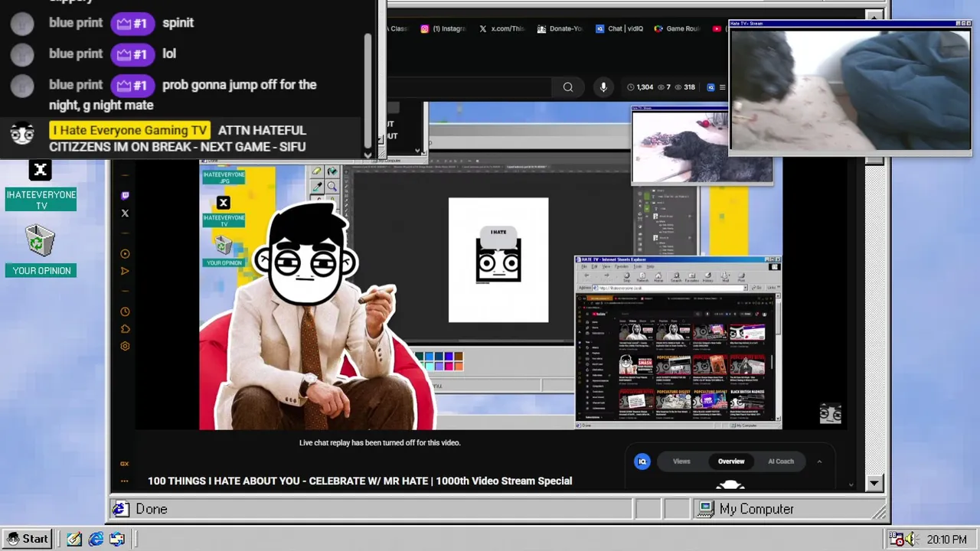Switch to the Chat | vidIQ tab
The width and height of the screenshot is (980, 551).
tap(620, 29)
